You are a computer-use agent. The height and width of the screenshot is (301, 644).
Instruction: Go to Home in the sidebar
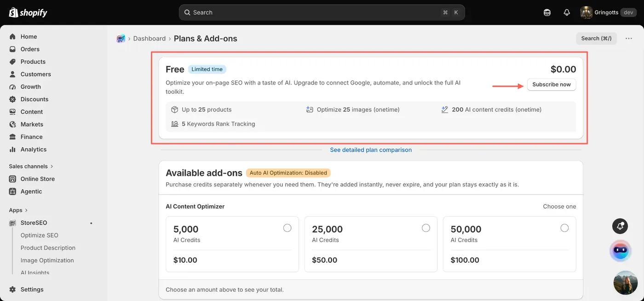pyautogui.click(x=29, y=36)
